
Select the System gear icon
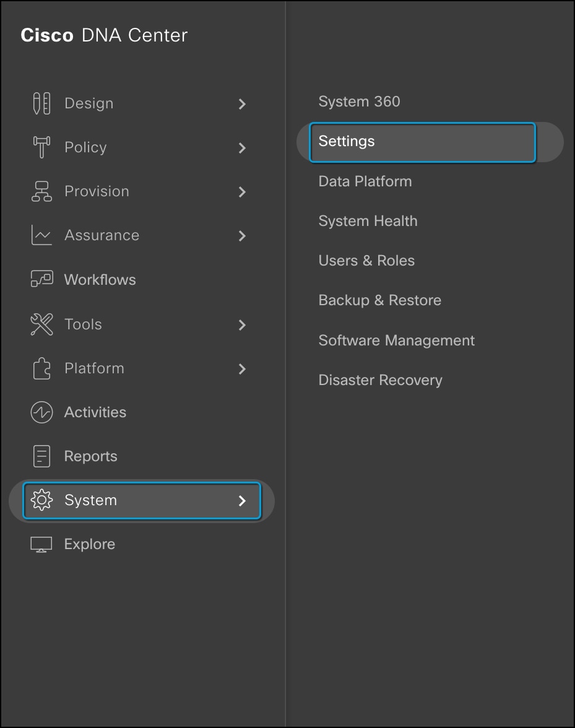coord(41,500)
